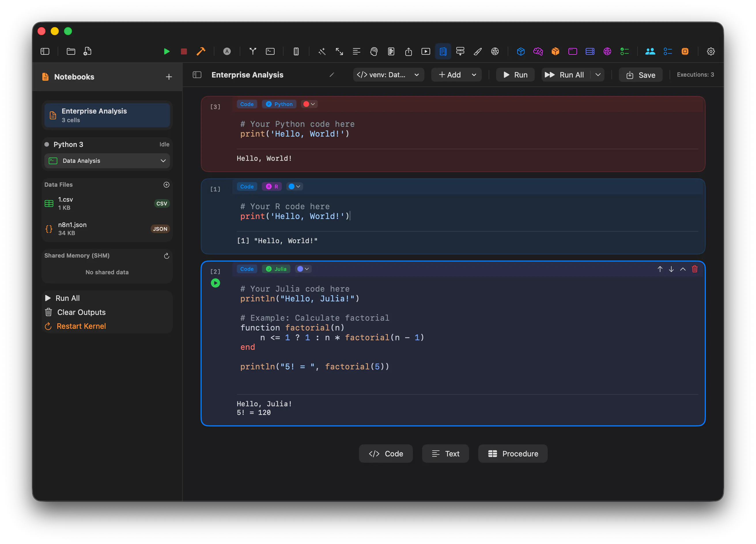
Task: Click the blue people collaboration icon
Action: 650,51
